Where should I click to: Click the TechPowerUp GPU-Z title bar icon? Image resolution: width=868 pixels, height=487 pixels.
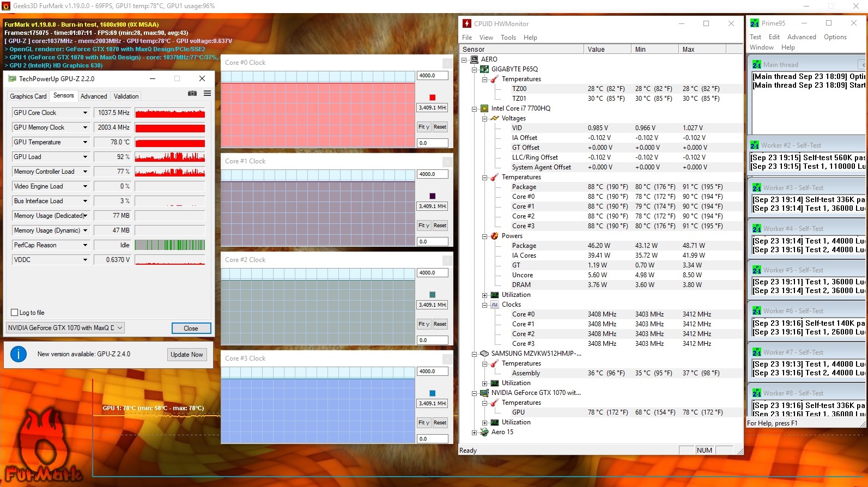click(11, 79)
